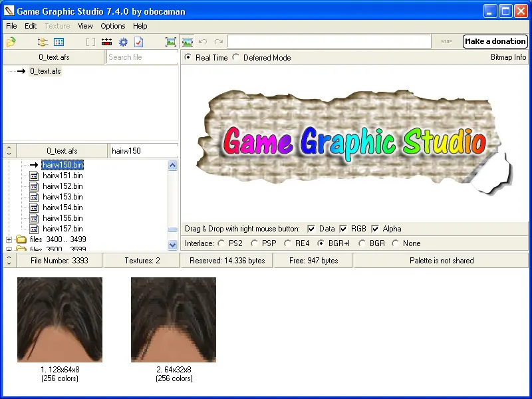Click the long empty toolbar text field
Image resolution: width=532 pixels, height=399 pixels.
tap(329, 42)
